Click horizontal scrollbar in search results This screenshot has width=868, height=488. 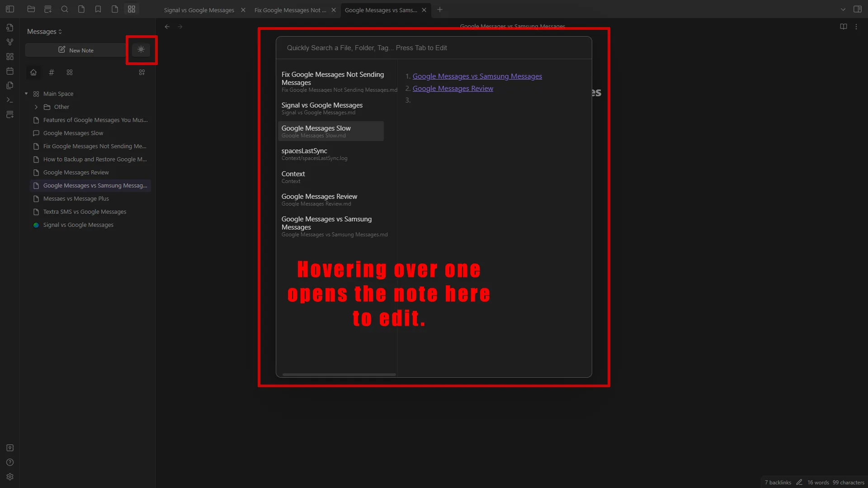(x=339, y=375)
